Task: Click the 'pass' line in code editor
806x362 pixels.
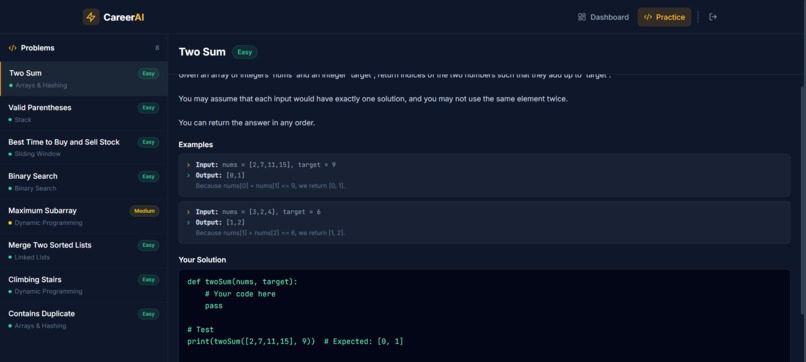Action: pyautogui.click(x=213, y=306)
